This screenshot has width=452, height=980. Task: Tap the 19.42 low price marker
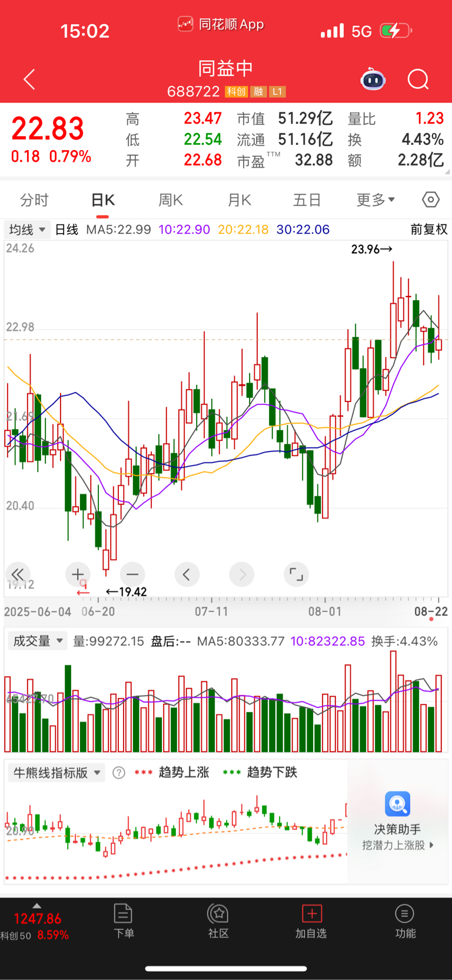[126, 592]
